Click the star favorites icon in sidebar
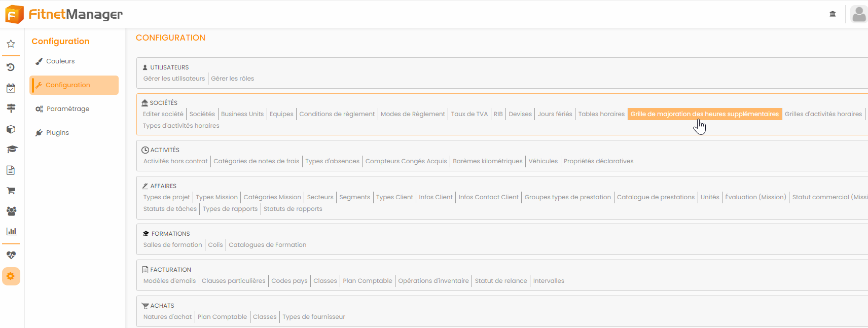Screen dimensions: 868x328 pyautogui.click(x=11, y=44)
